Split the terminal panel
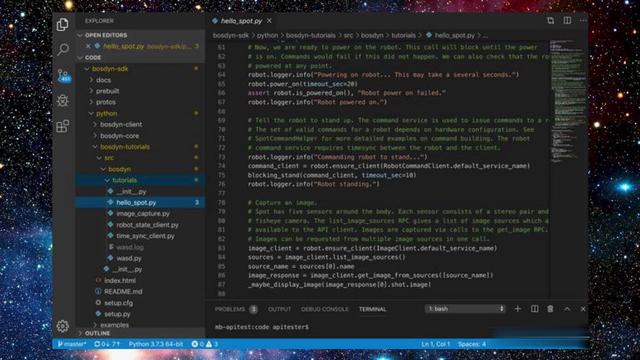 [x=534, y=309]
